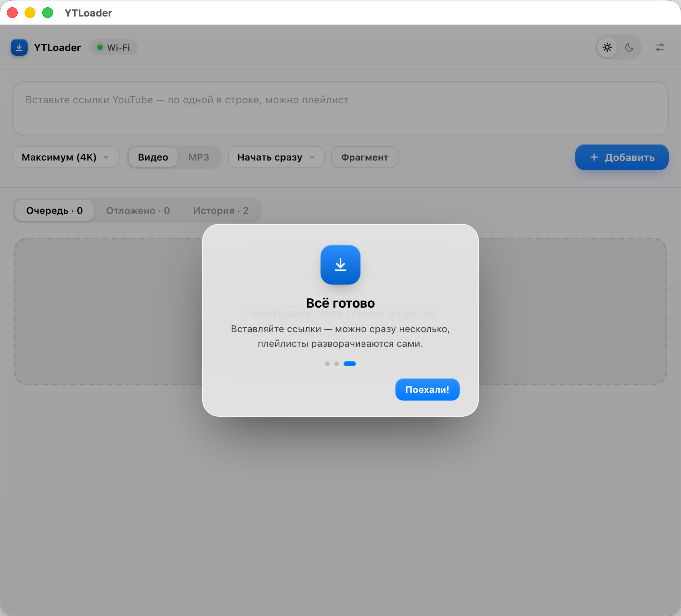
Task: Open settings sliders icon
Action: coord(660,48)
